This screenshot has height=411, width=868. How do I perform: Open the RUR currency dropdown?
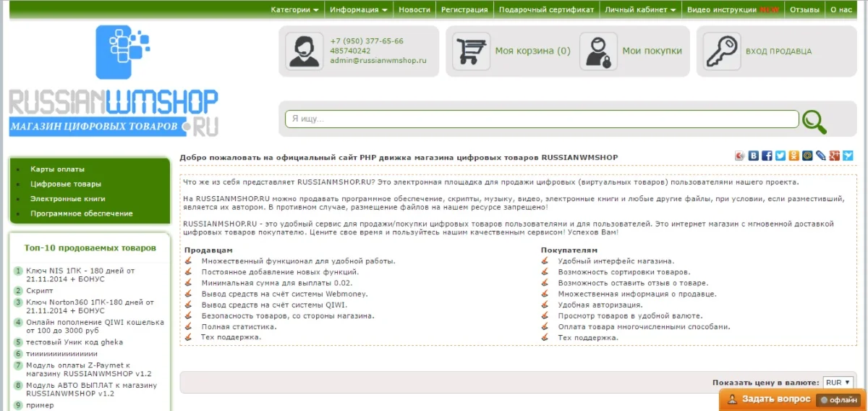pyautogui.click(x=838, y=382)
